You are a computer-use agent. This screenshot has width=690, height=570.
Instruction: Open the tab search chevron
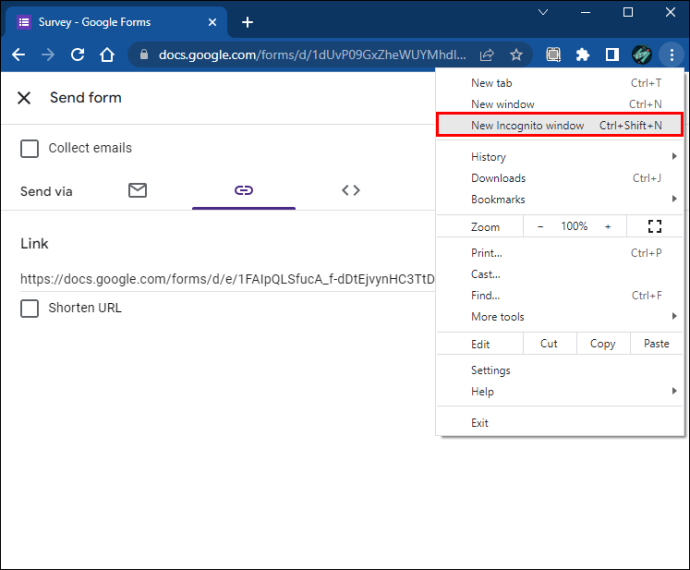(543, 12)
